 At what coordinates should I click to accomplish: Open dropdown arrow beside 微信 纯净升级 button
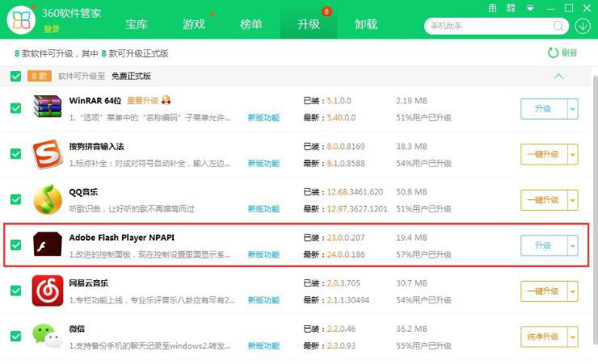pyautogui.click(x=573, y=337)
